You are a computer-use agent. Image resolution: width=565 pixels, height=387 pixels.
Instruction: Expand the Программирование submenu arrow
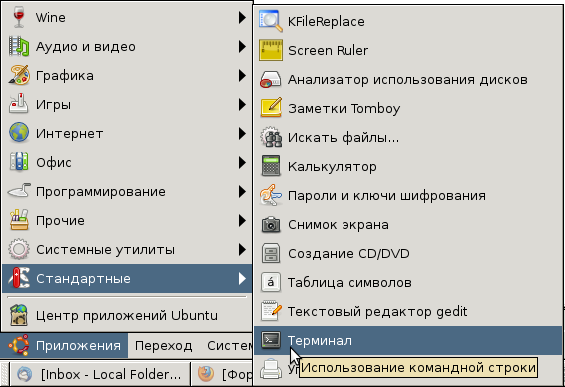pos(242,191)
